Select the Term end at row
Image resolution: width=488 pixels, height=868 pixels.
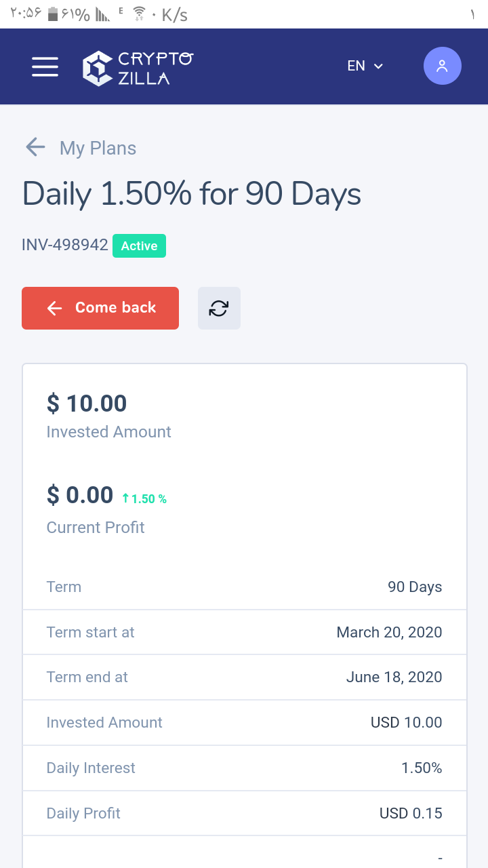tap(244, 677)
